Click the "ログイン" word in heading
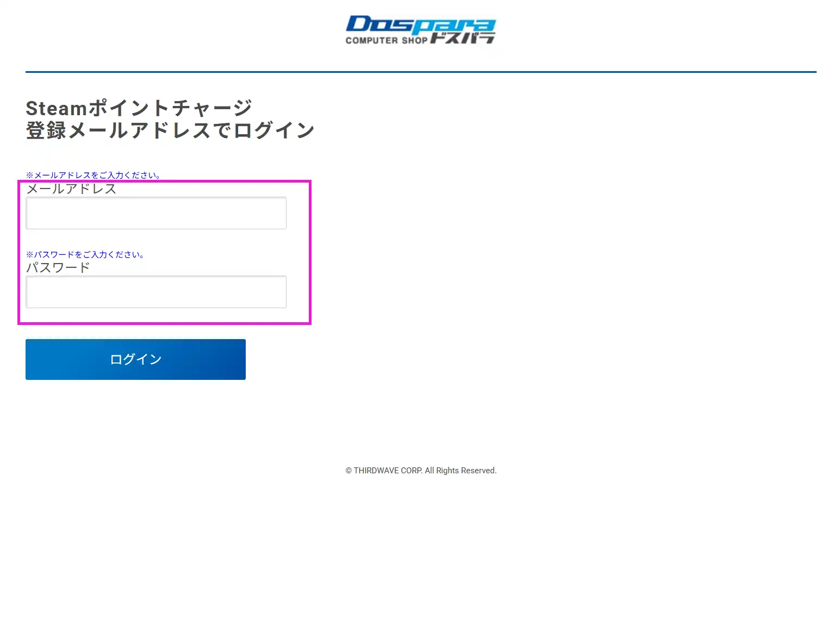Image resolution: width=840 pixels, height=632 pixels. click(275, 130)
